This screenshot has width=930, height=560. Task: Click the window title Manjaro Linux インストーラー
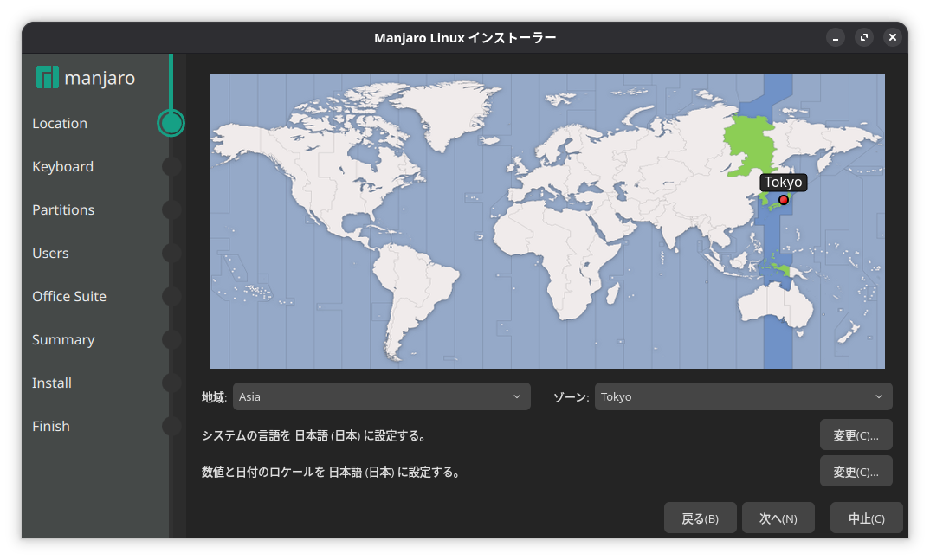tap(465, 38)
